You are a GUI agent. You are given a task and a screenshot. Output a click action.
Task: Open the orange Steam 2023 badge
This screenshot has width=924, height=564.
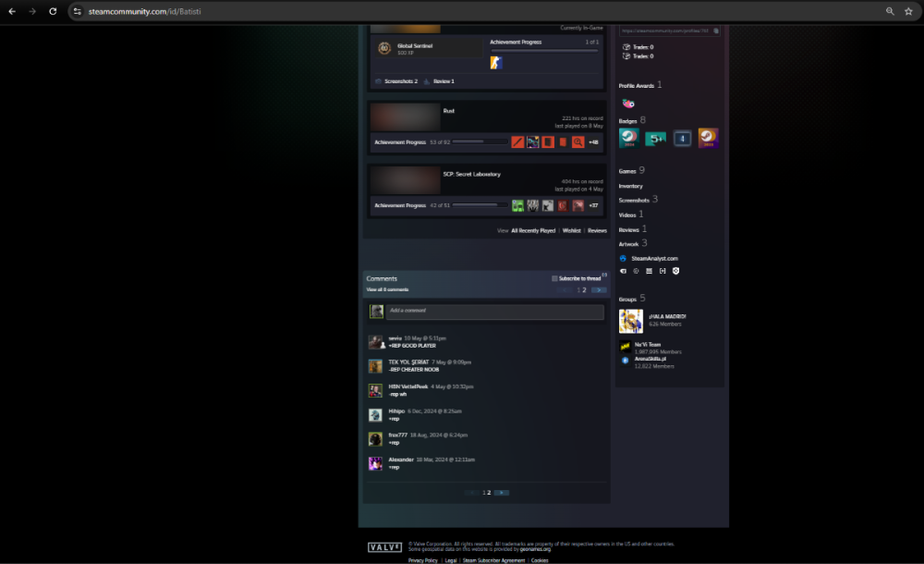tap(708, 138)
